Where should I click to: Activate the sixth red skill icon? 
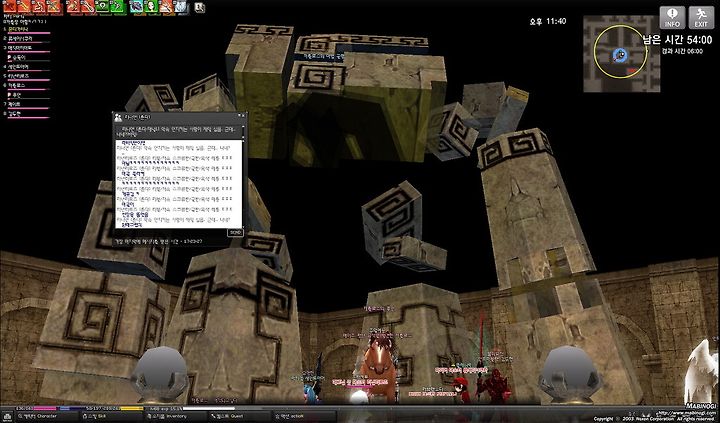(88, 6)
